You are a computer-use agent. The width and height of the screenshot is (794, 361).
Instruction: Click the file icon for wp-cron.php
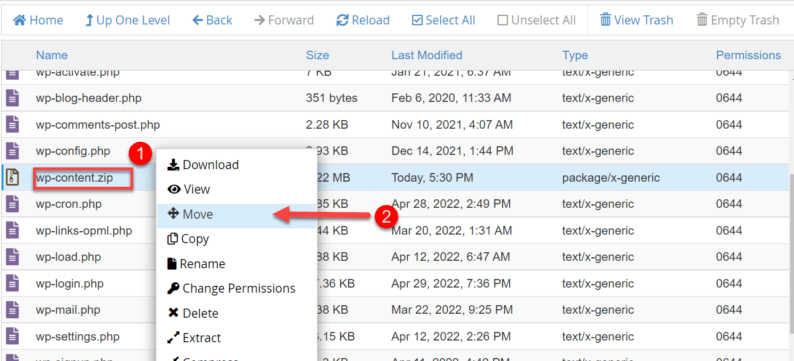point(13,204)
